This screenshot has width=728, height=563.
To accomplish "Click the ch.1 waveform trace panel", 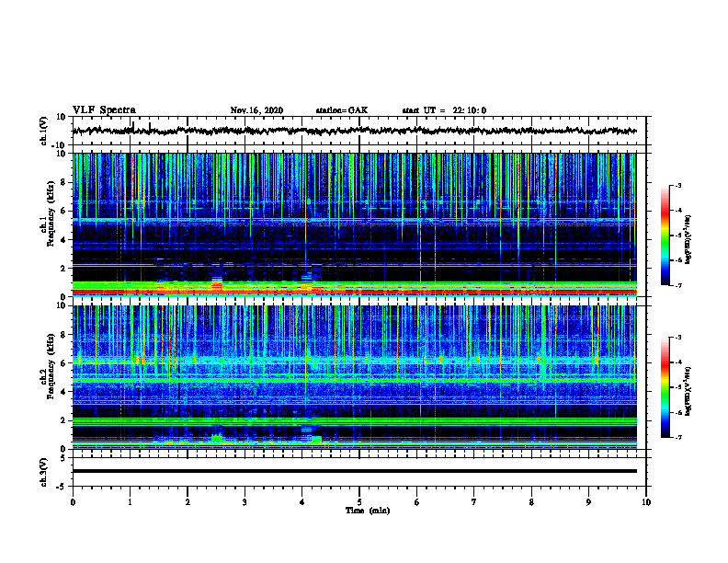I will [358, 131].
